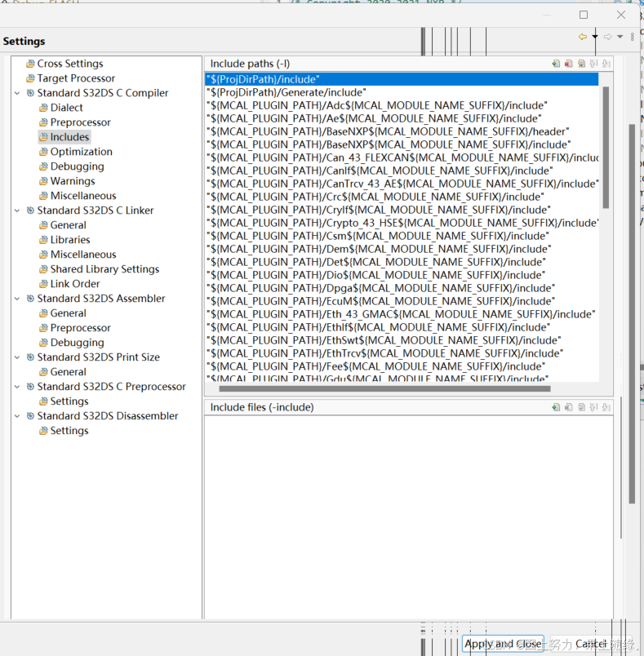Select Standard S32DS Assembler label

point(101,299)
